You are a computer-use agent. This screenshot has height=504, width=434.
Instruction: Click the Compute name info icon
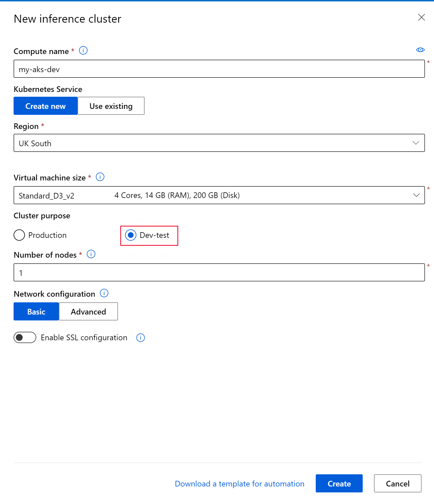[83, 51]
